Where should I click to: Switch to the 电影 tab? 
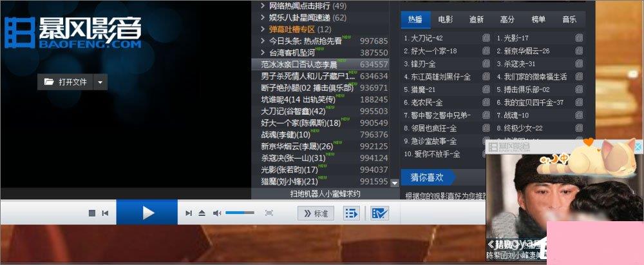pyautogui.click(x=446, y=19)
